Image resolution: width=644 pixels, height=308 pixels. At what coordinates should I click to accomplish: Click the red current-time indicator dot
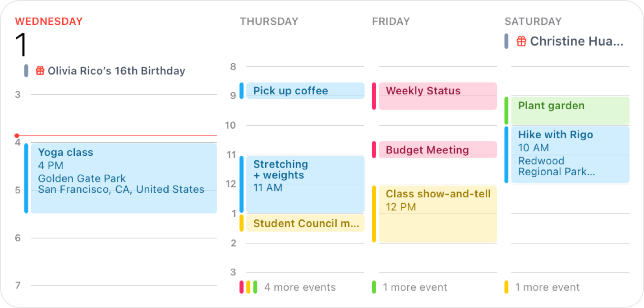[17, 135]
